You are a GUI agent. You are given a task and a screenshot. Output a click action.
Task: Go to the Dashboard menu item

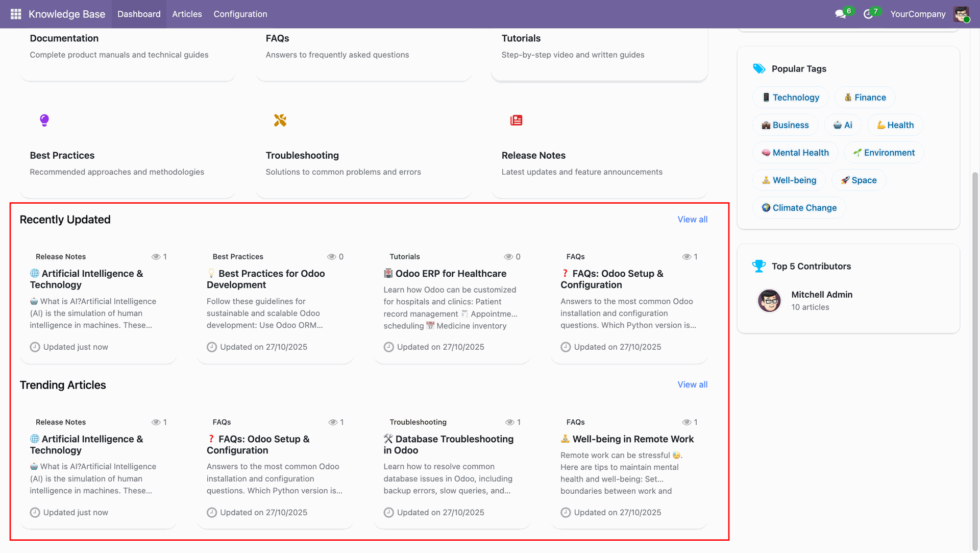139,14
